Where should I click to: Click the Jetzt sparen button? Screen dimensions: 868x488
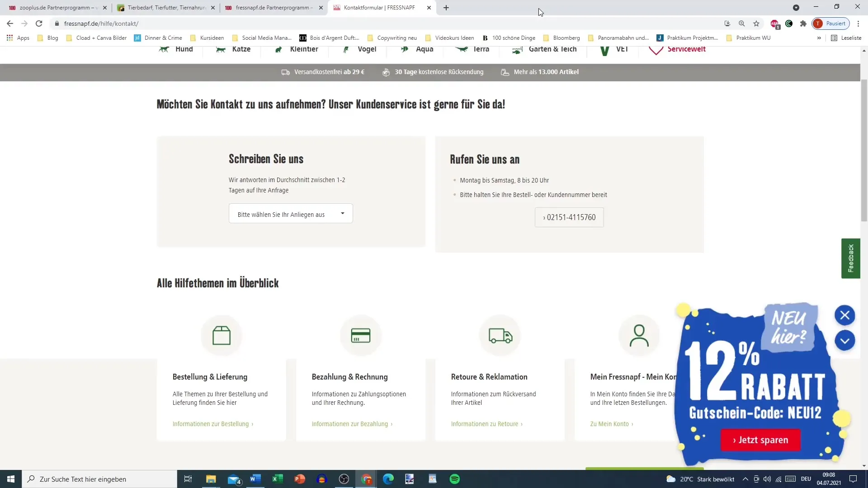pyautogui.click(x=760, y=440)
